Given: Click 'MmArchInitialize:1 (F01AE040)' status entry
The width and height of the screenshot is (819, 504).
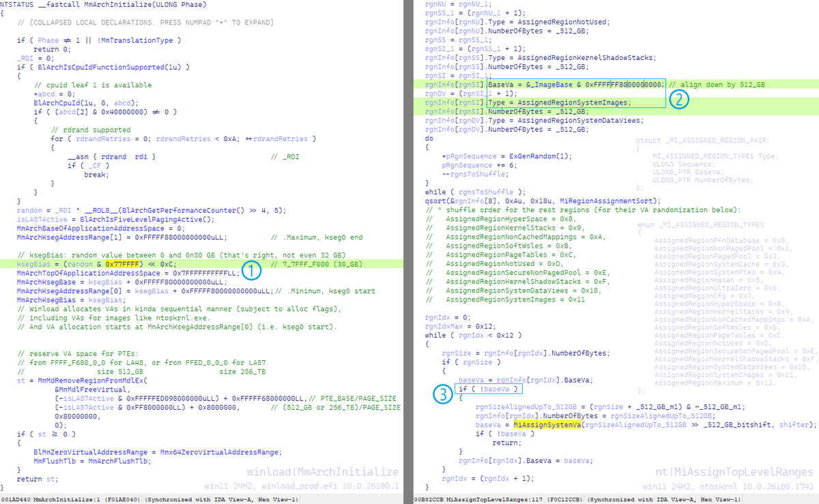Looking at the screenshot, I should pos(87,499).
